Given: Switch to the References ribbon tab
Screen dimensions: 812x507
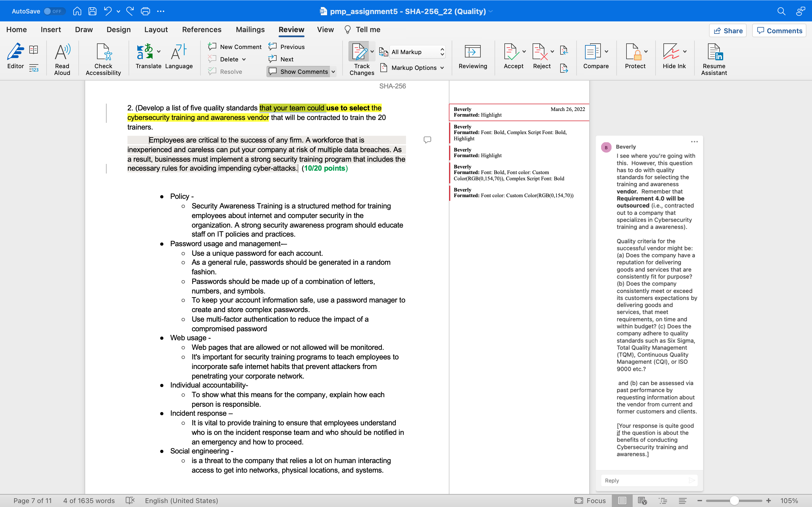Looking at the screenshot, I should (202, 30).
